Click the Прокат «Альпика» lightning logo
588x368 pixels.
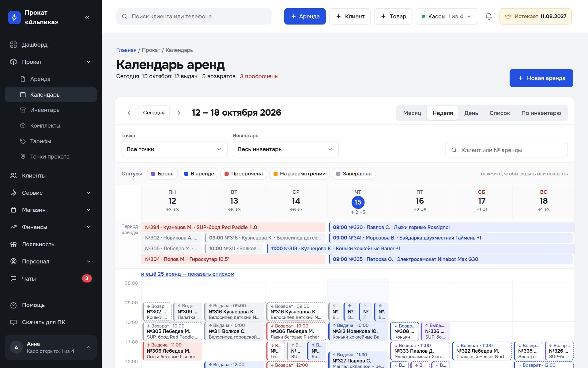14,17
